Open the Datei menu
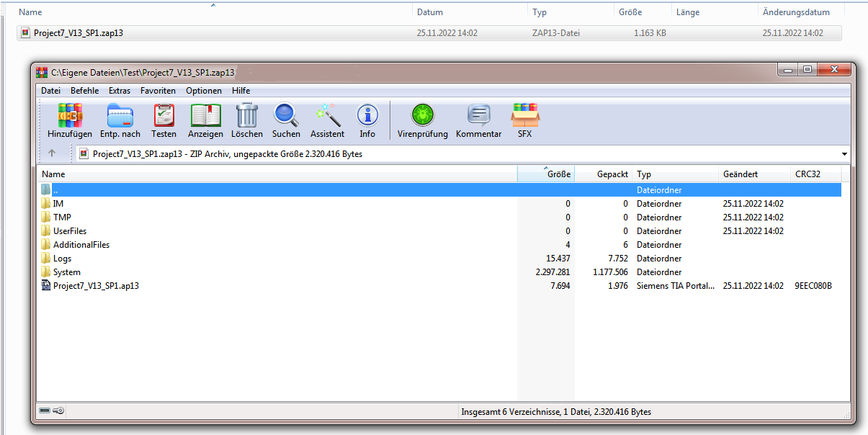 click(x=50, y=91)
